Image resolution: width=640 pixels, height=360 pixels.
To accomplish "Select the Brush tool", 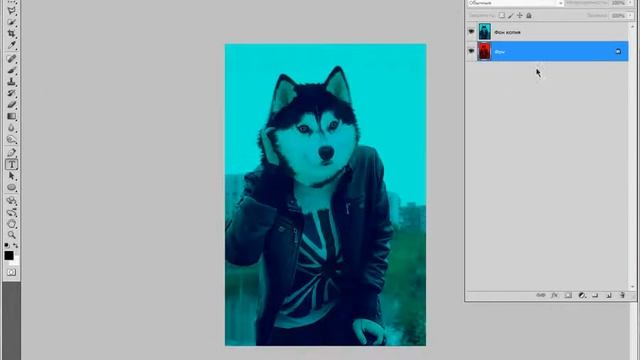I will point(11,70).
